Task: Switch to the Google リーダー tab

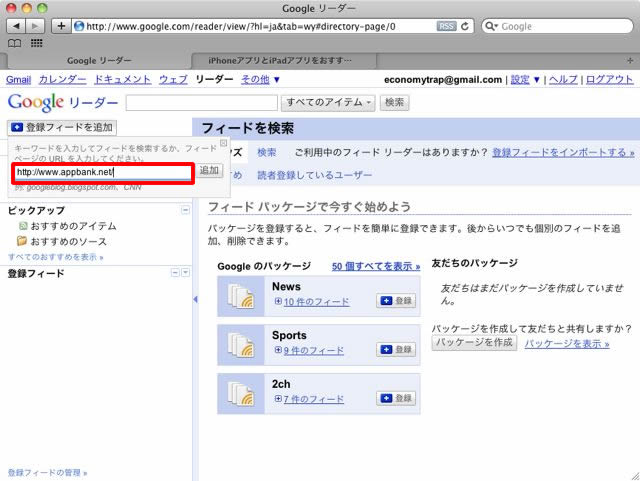Action: (x=99, y=60)
